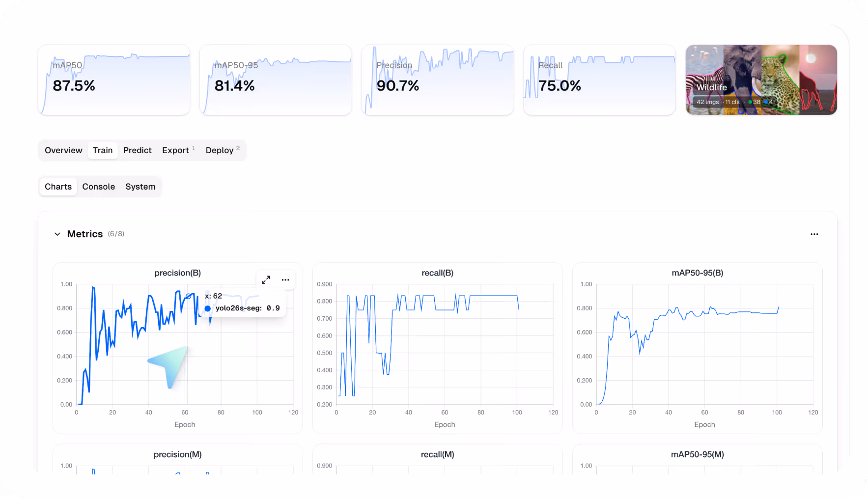868x498 pixels.
Task: Open the Wildlife dataset thumbnail card
Action: point(761,80)
